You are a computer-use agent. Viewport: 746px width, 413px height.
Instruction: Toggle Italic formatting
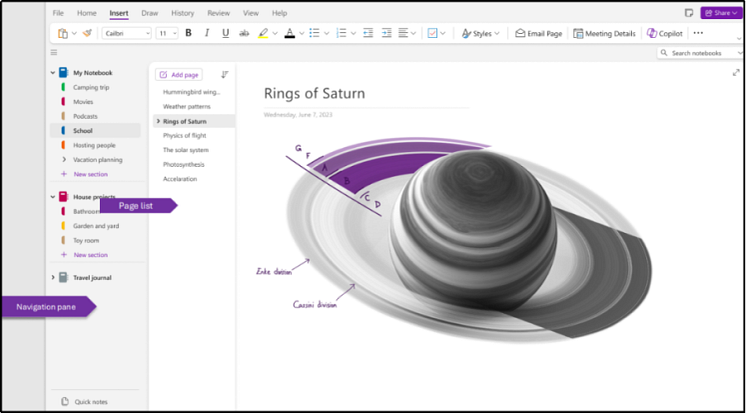[206, 33]
